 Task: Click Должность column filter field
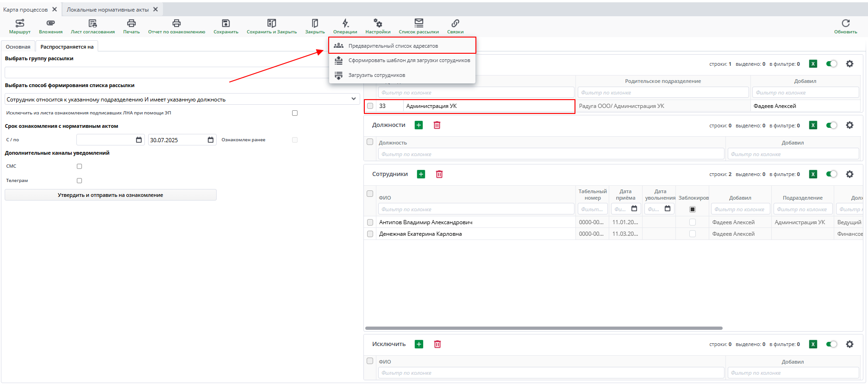point(551,154)
